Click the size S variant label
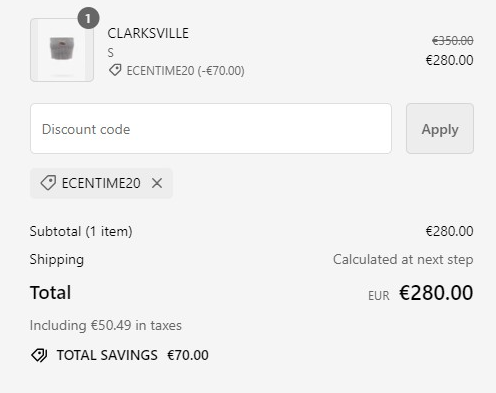496x393 pixels. pos(111,53)
